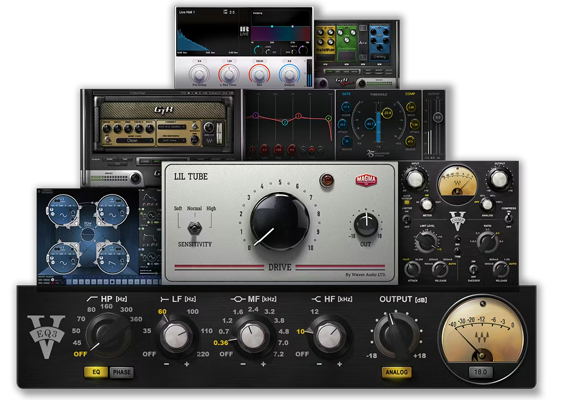Screen dimensions: 568x400
Task: Click the yellow 10 value on HF
Action: pos(300,331)
